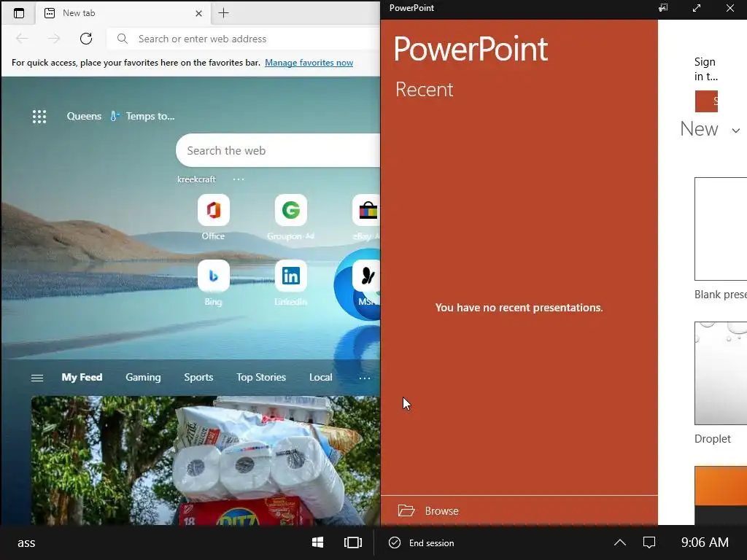Open the feed hamburger menu
747x560 pixels.
(x=37, y=378)
